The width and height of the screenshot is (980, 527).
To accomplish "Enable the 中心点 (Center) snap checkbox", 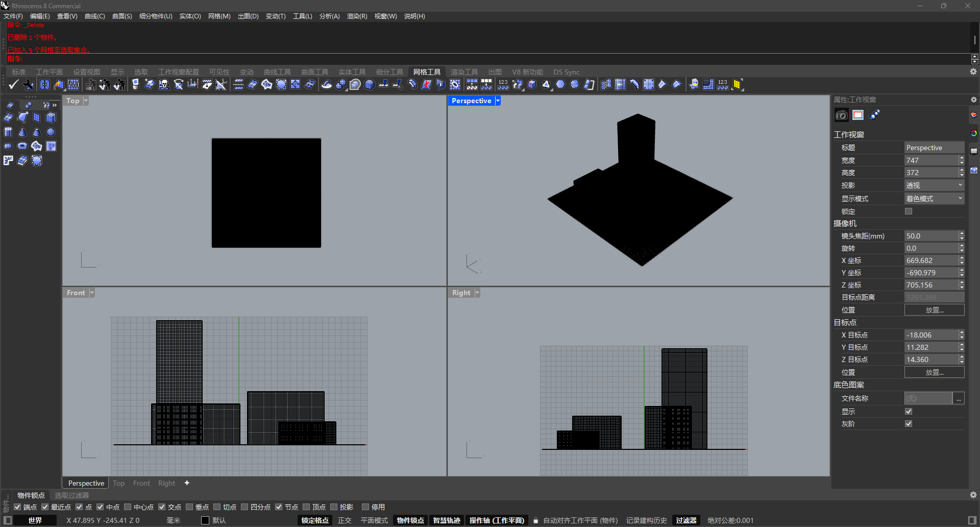I will click(128, 507).
